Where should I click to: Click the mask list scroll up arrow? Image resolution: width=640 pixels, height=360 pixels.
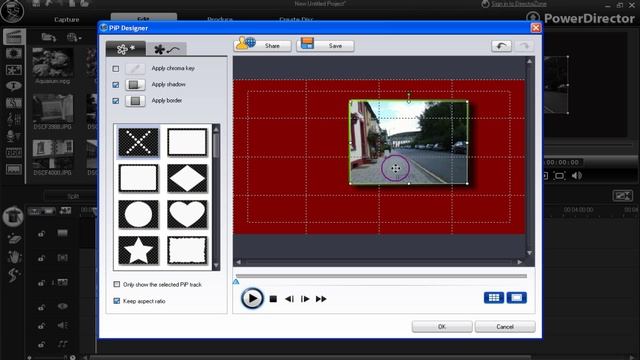coord(216,129)
